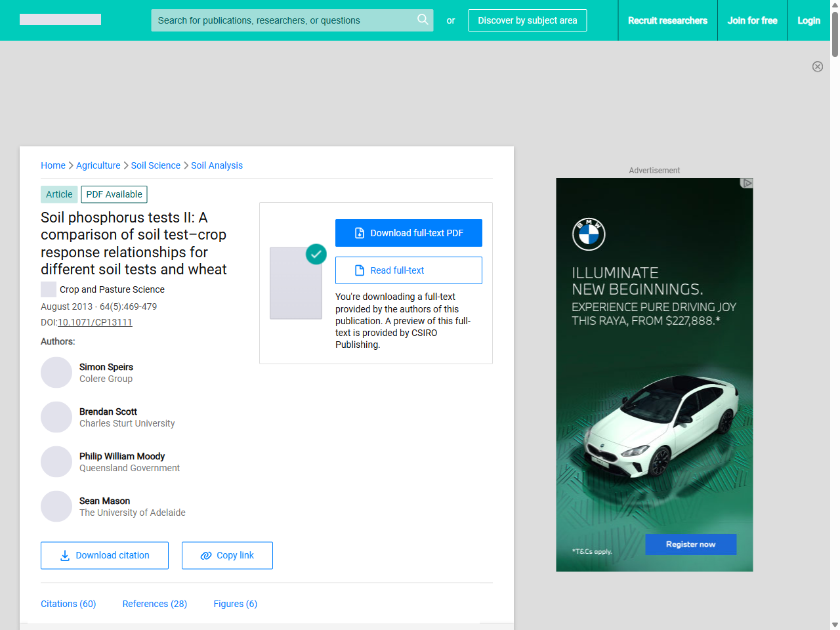
Task: Open the Figures (6) tab
Action: tap(235, 604)
